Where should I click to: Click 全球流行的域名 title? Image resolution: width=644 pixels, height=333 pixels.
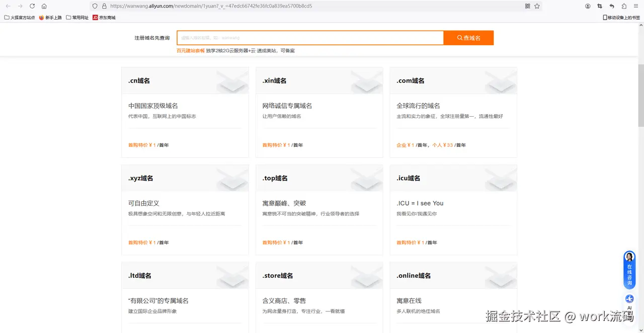coord(418,106)
